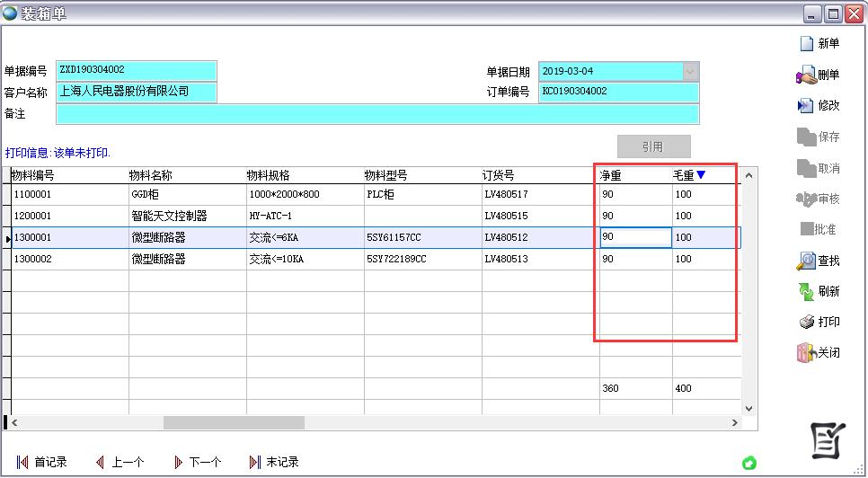Click the 物料名称 column header
Image resolution: width=868 pixels, height=478 pixels.
point(151,175)
